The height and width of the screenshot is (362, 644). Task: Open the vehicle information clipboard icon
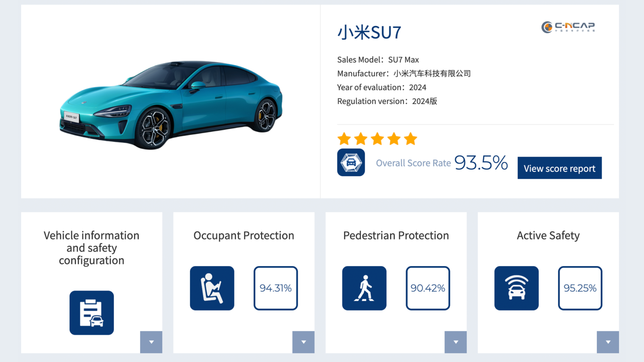point(91,313)
